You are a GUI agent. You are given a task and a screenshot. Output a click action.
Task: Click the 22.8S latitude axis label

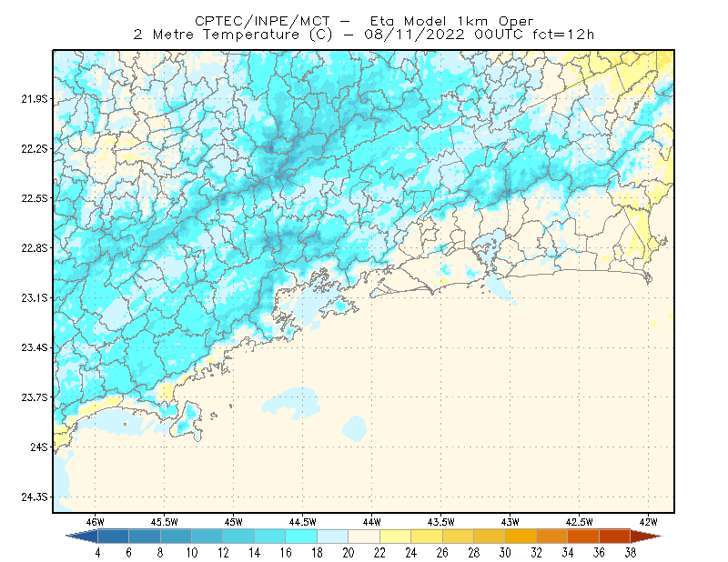click(x=35, y=248)
